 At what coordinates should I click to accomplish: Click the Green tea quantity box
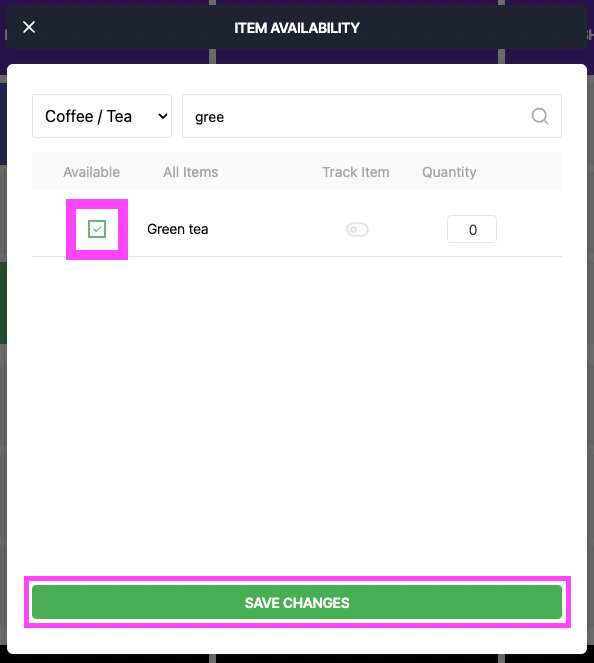coord(472,229)
